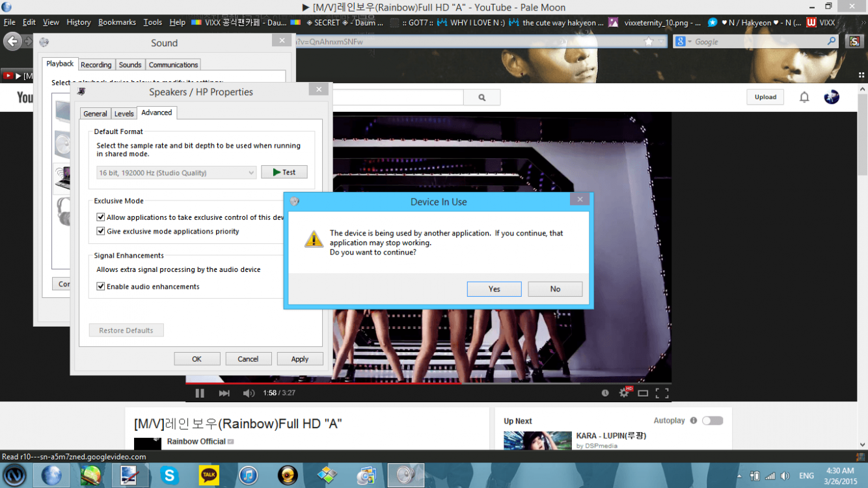The height and width of the screenshot is (488, 868).
Task: Click the fullscreen icon in the video player
Action: pos(662,392)
